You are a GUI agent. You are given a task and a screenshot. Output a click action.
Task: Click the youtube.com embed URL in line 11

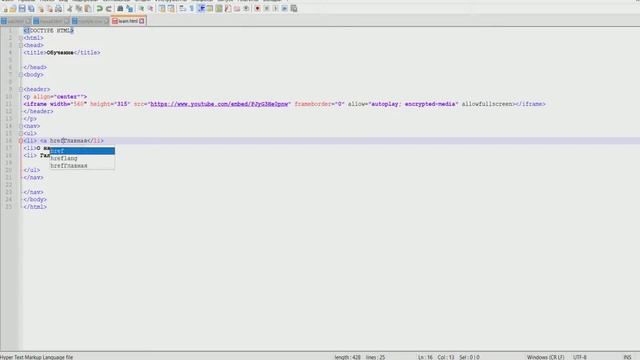point(219,104)
